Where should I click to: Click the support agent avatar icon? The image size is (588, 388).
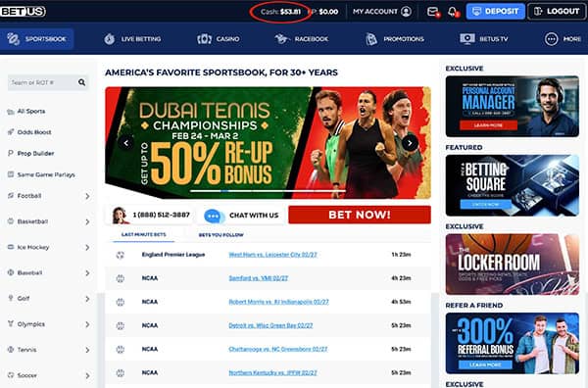pyautogui.click(x=120, y=216)
